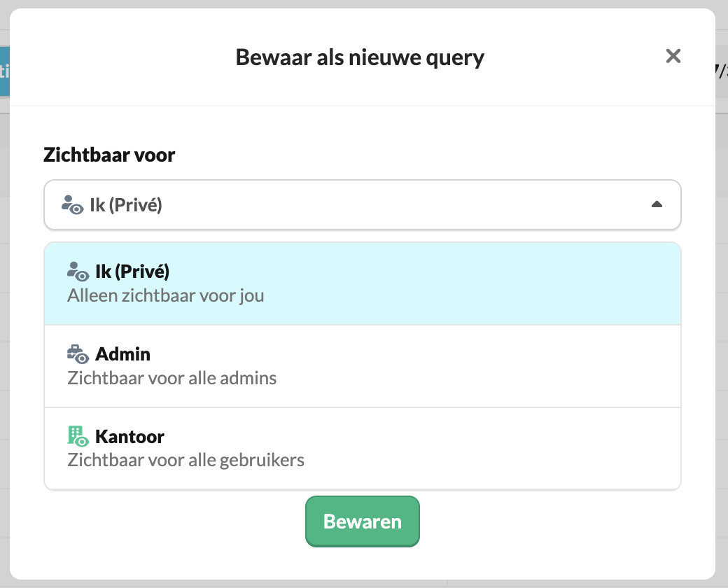Click the 'Zichtbaar voor alle gebruikers' description
Viewport: 728px width, 588px height.
click(186, 461)
